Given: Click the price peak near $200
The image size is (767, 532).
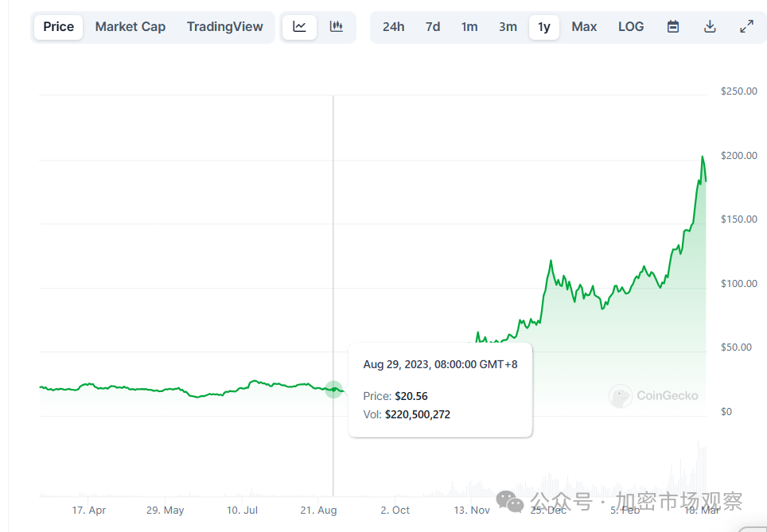Looking at the screenshot, I should click(703, 157).
